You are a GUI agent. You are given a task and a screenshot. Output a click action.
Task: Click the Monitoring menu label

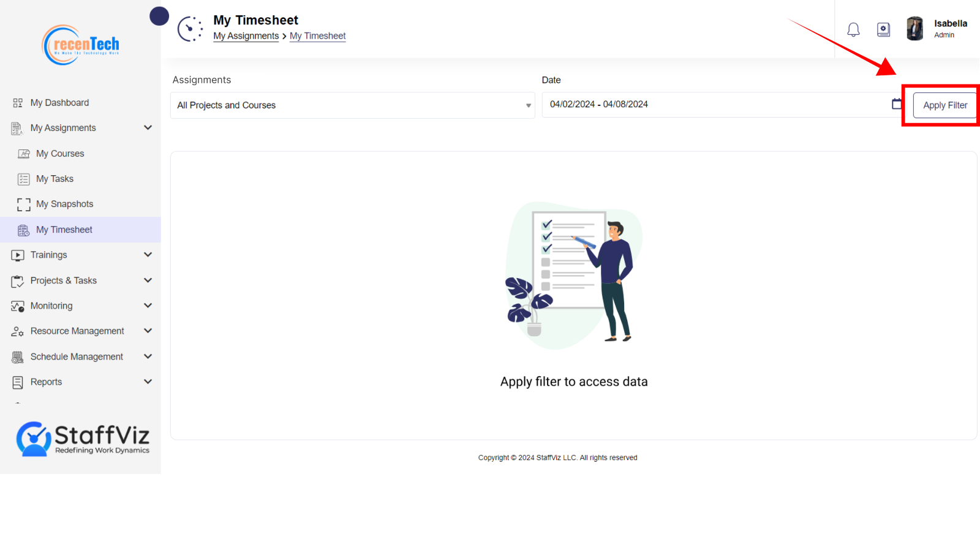tap(51, 306)
